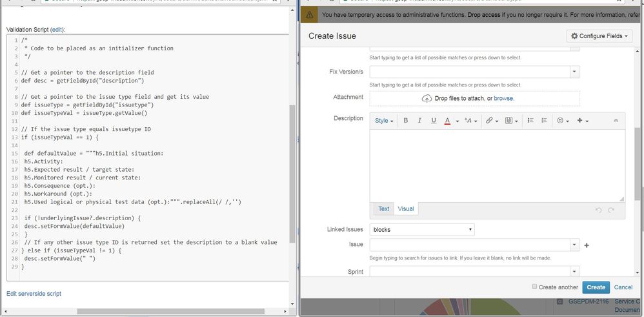Switch to the Visual editor tab

(406, 209)
